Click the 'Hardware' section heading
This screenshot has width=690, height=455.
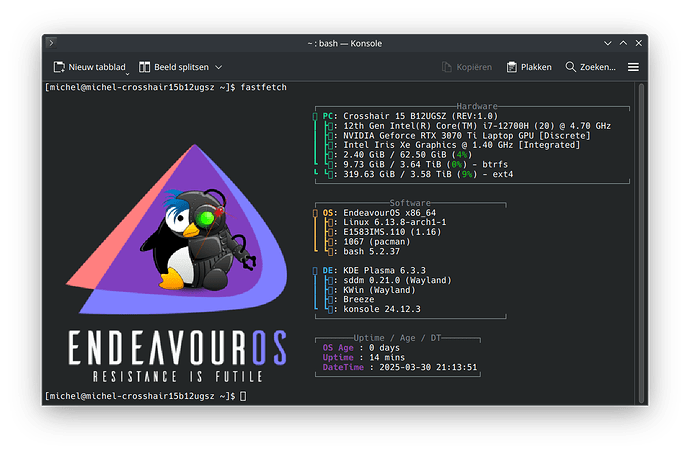click(x=477, y=106)
